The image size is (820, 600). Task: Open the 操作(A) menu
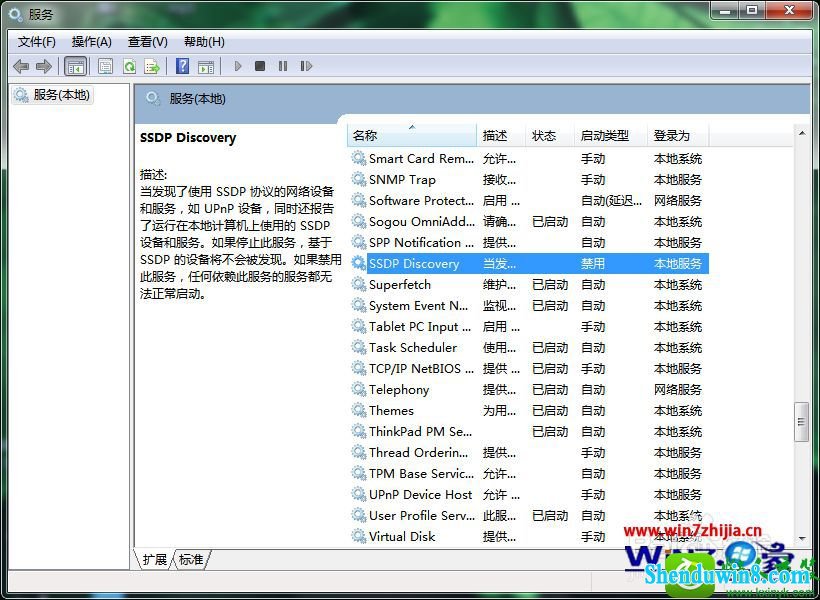(x=92, y=42)
